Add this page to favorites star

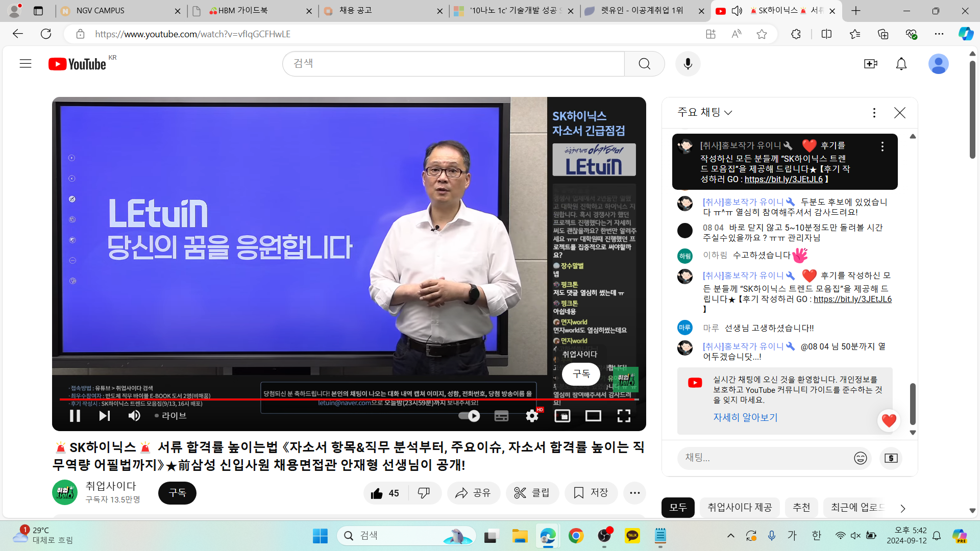[762, 34]
